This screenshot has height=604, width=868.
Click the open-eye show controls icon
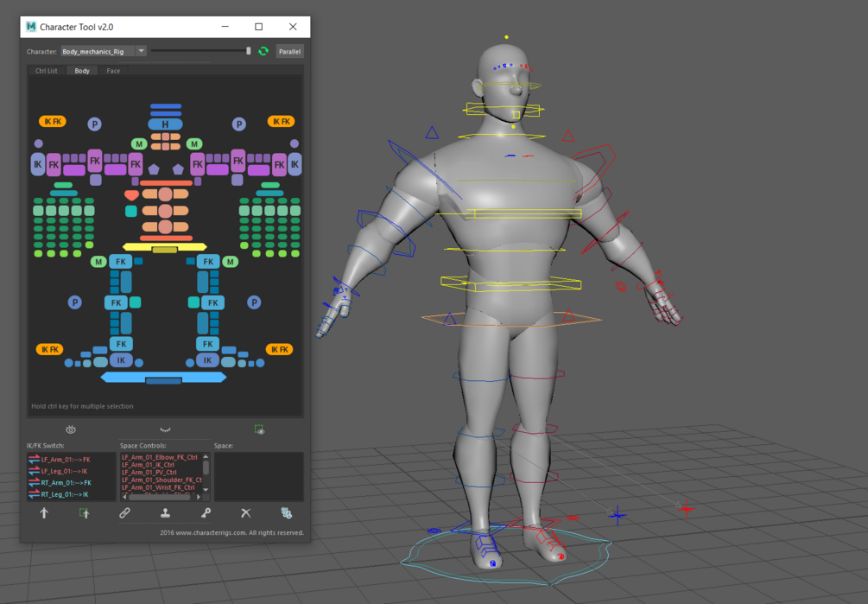(71, 429)
